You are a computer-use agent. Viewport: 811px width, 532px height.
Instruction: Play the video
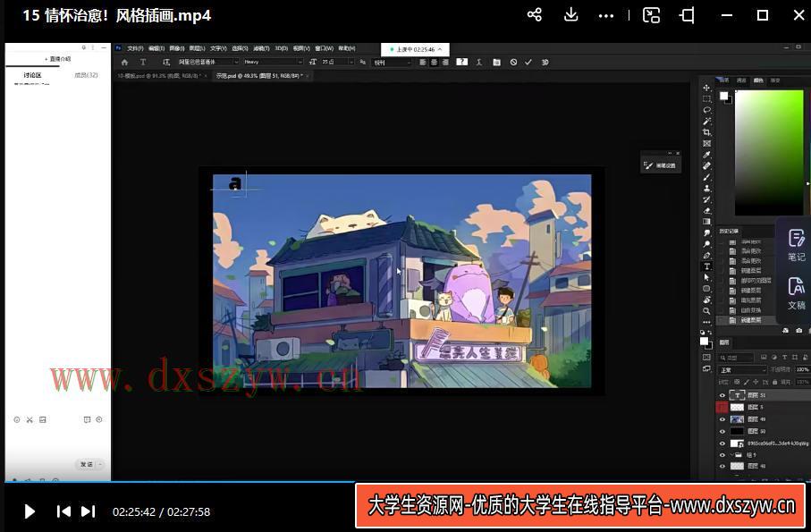coord(30,511)
